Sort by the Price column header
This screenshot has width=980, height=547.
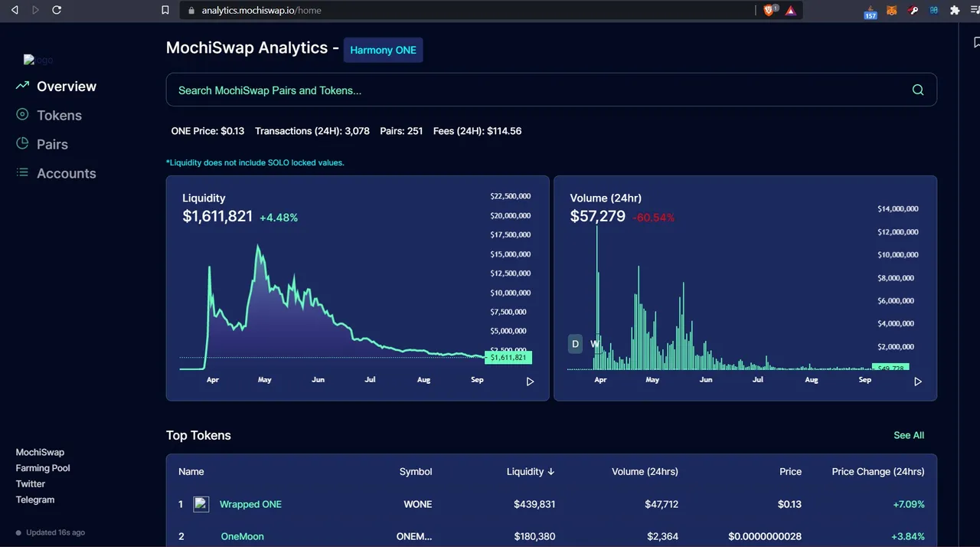(790, 471)
